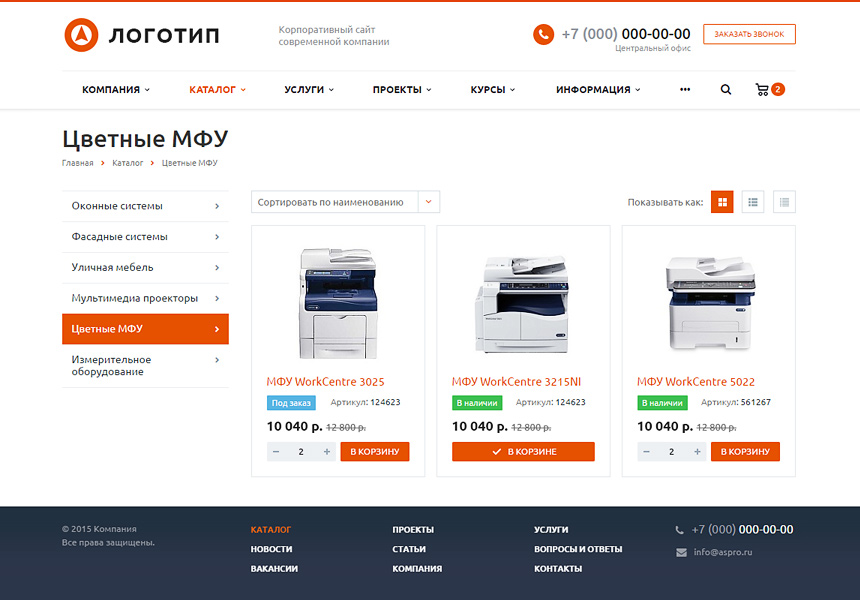Screen dimensions: 860x600
Task: Expand the Информация menu
Action: pos(597,89)
